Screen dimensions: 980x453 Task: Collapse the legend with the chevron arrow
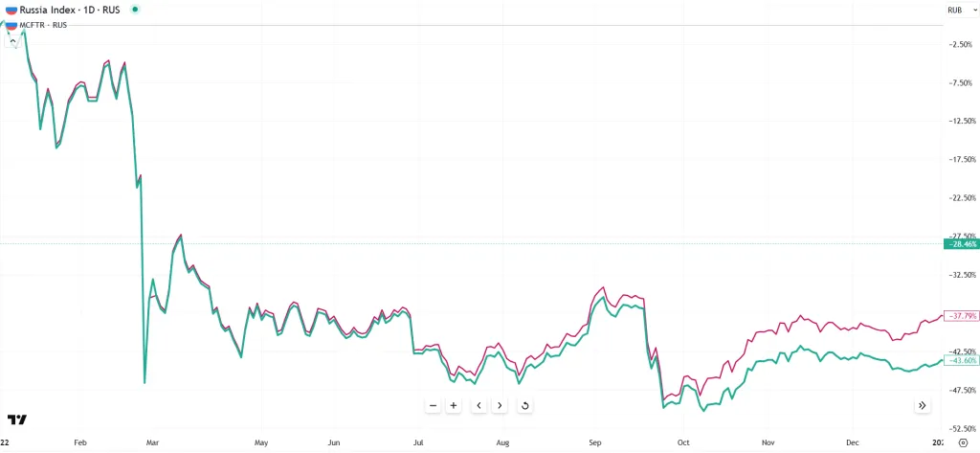[x=12, y=41]
